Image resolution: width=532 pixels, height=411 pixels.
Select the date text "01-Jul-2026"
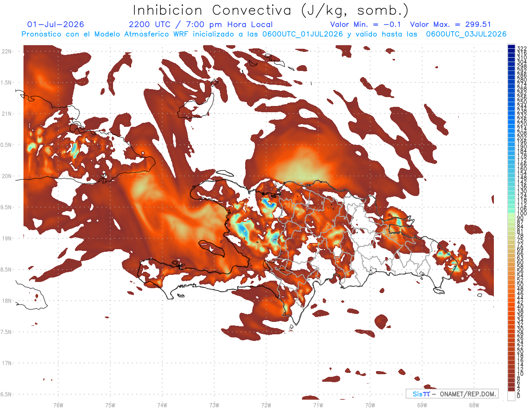(x=55, y=24)
